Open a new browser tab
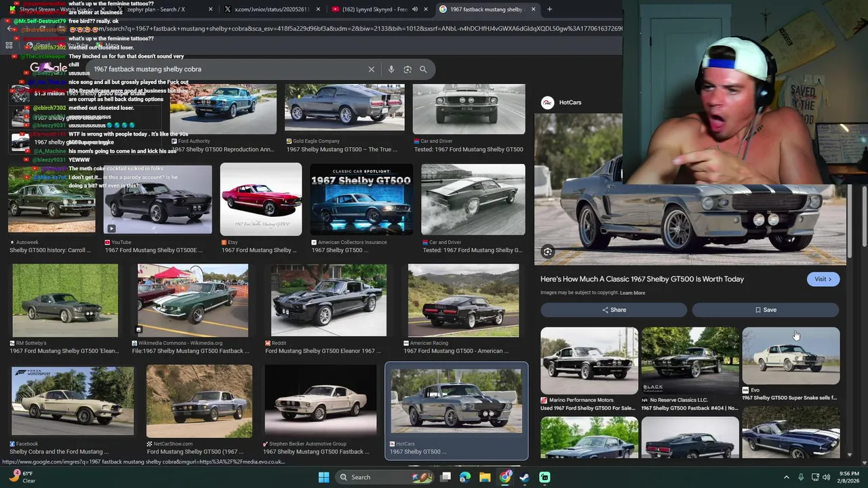This screenshot has width=868, height=488. [x=549, y=9]
